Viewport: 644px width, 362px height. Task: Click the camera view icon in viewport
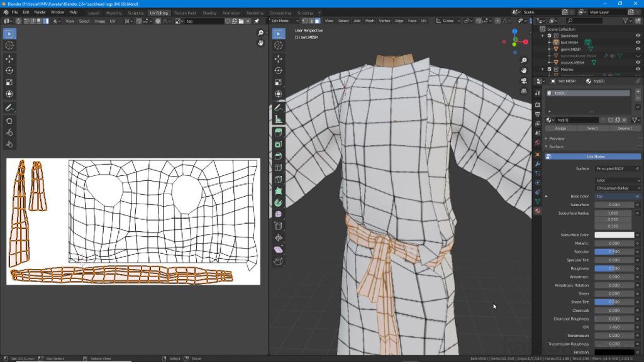tap(524, 82)
